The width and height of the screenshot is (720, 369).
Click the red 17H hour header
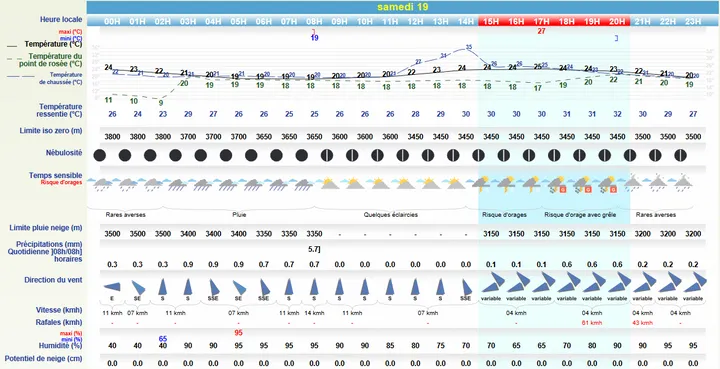coord(541,21)
